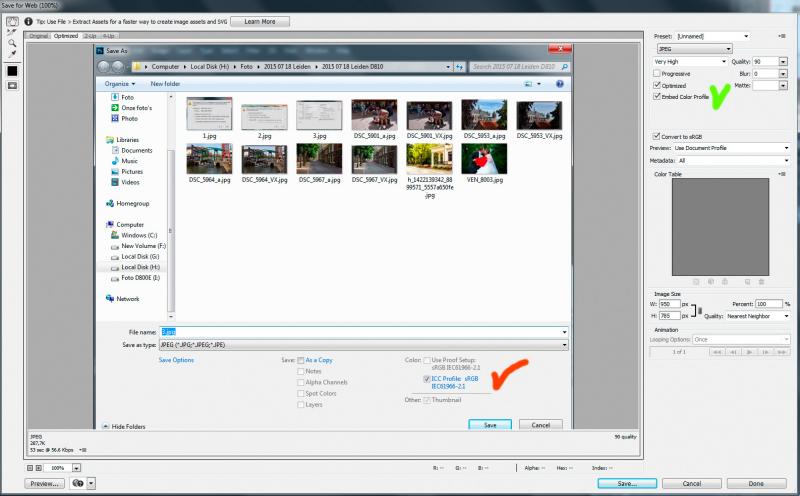800x496 pixels.
Task: Click the Music library icon
Action: coord(115,161)
